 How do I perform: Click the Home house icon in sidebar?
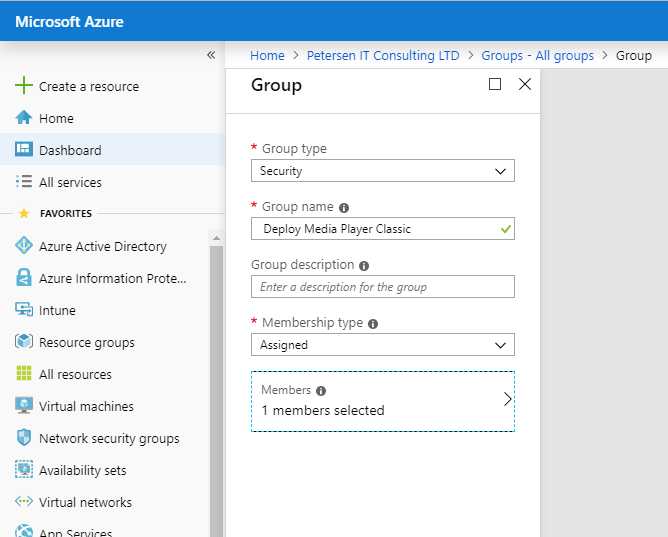(x=24, y=118)
